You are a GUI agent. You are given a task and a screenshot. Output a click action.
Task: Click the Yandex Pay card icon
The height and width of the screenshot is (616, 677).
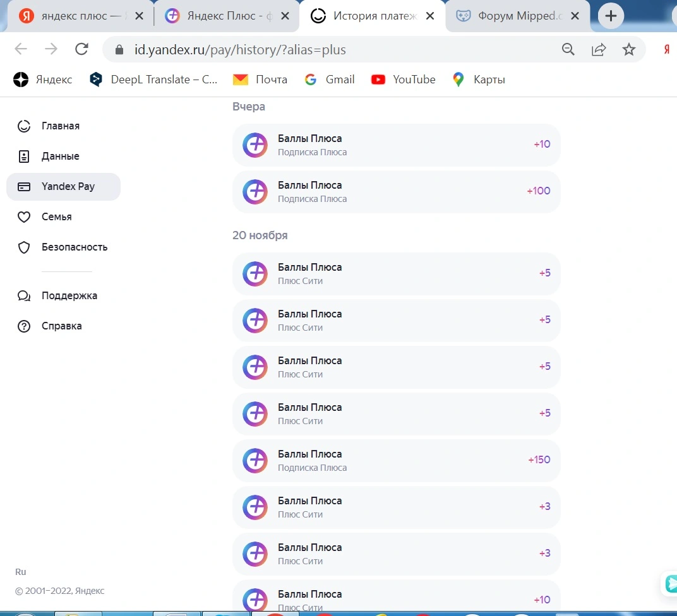tap(24, 186)
